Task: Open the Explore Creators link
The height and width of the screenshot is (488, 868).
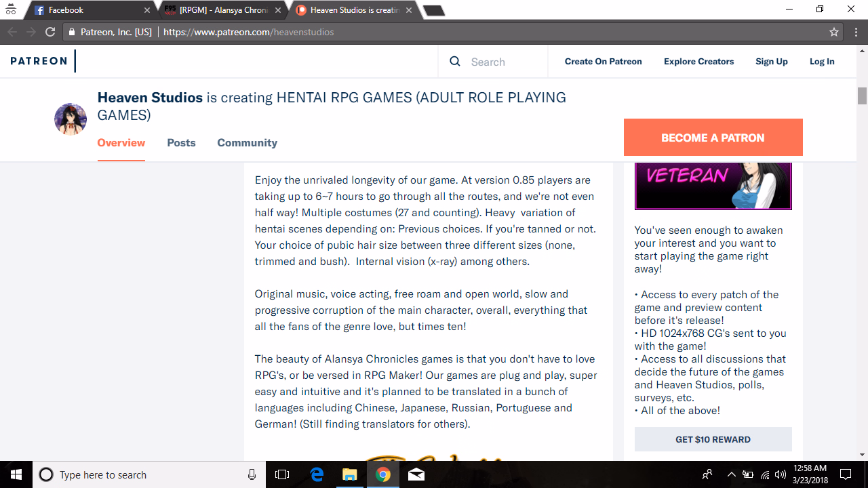Action: pyautogui.click(x=698, y=62)
